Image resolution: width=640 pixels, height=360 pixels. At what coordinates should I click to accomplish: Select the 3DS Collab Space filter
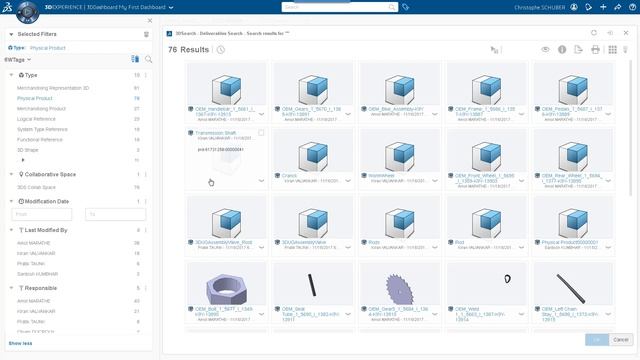(x=36, y=187)
